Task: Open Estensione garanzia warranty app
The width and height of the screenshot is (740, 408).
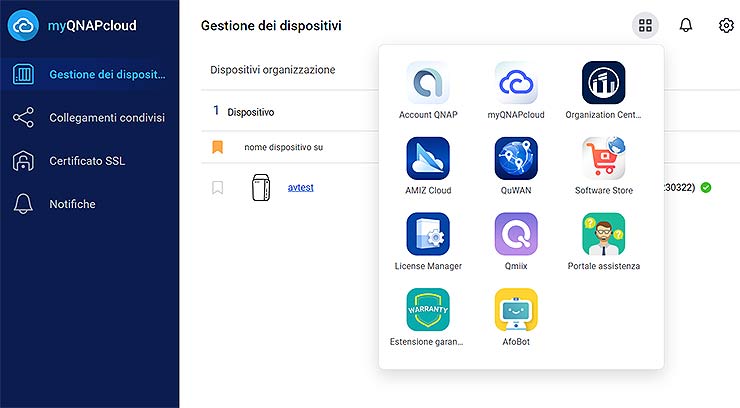Action: click(x=428, y=311)
